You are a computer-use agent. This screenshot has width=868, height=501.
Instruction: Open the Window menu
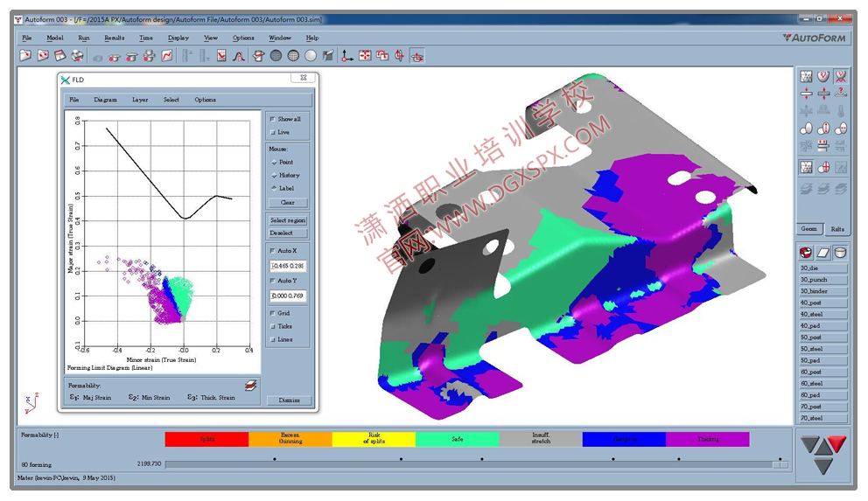click(x=279, y=38)
